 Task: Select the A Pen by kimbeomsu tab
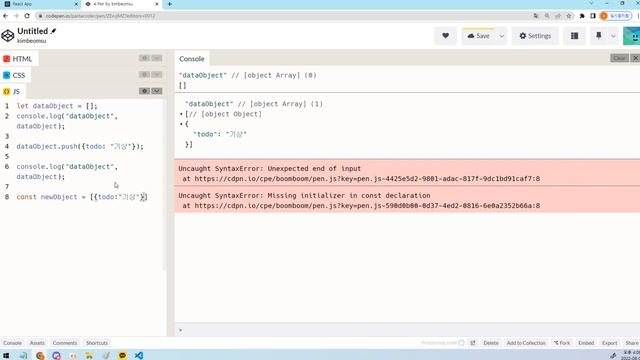tap(121, 4)
